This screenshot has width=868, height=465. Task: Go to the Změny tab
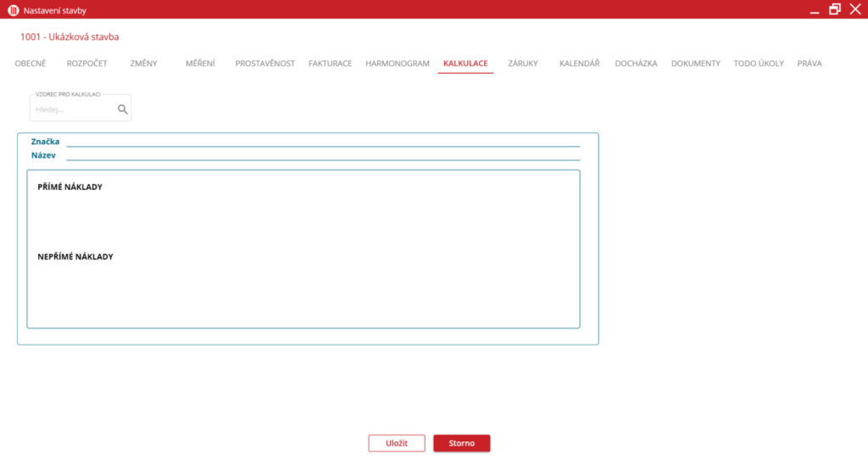pos(143,64)
